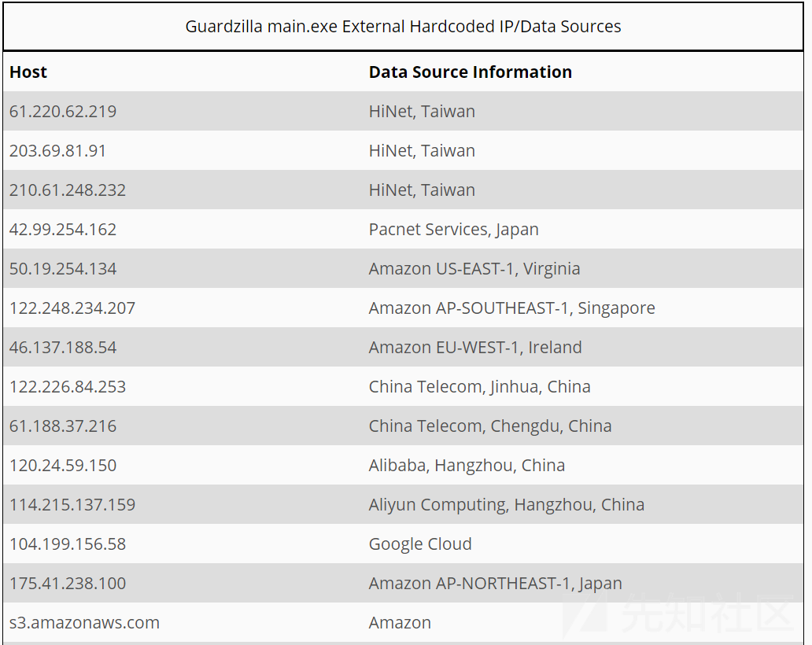The height and width of the screenshot is (645, 812).
Task: Select IP address 122.248.234.207
Action: coord(72,308)
